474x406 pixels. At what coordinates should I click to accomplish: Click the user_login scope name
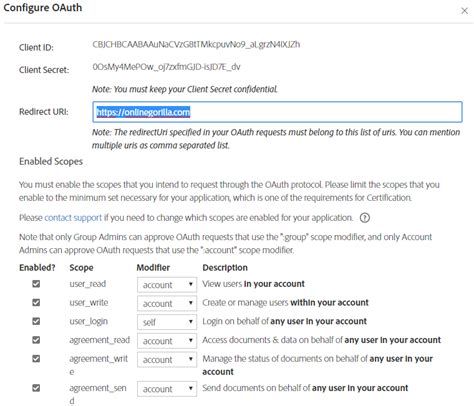[88, 321]
